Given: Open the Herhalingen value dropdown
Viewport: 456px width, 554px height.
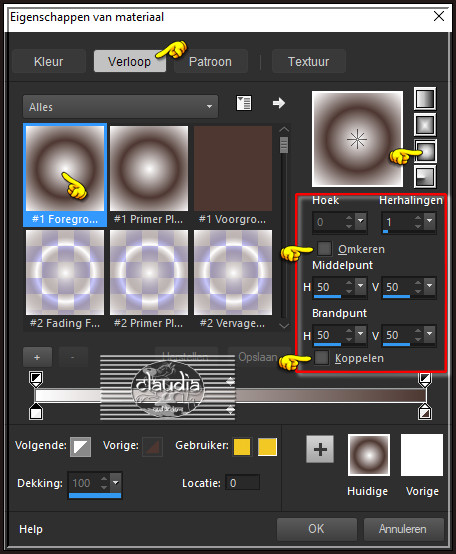Looking at the screenshot, I should point(430,221).
